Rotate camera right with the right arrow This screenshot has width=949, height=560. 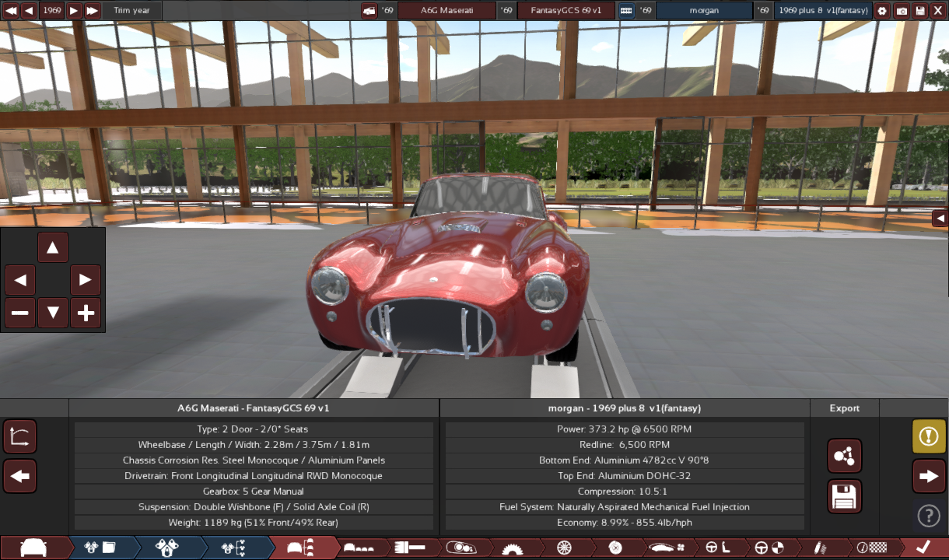pyautogui.click(x=86, y=280)
